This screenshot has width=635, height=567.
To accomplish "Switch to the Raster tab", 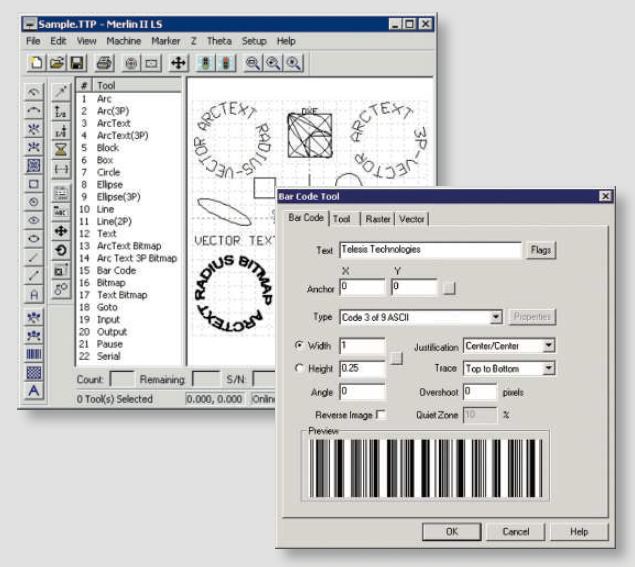I will (378, 219).
